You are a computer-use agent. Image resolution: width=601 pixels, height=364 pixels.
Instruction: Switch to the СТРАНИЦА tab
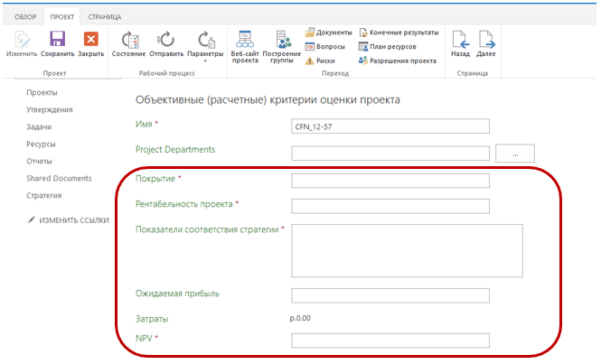[x=105, y=17]
